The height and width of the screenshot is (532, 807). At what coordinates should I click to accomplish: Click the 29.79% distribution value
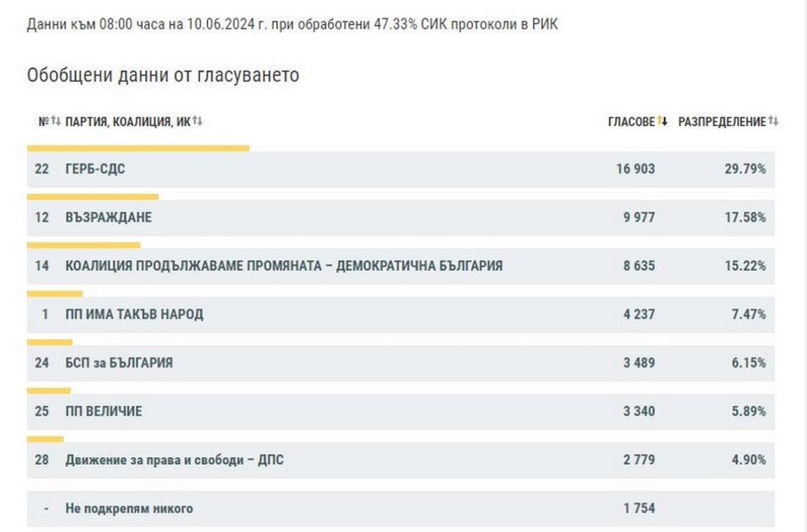click(x=745, y=169)
